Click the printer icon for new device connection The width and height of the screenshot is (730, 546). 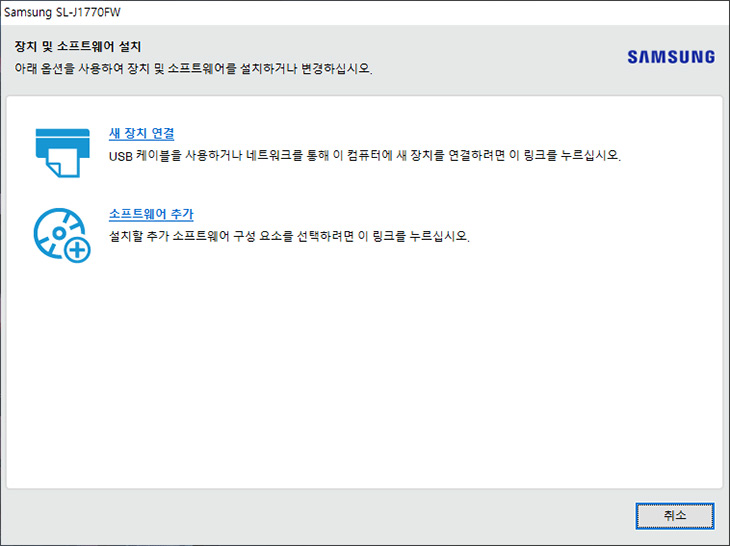pyautogui.click(x=62, y=153)
